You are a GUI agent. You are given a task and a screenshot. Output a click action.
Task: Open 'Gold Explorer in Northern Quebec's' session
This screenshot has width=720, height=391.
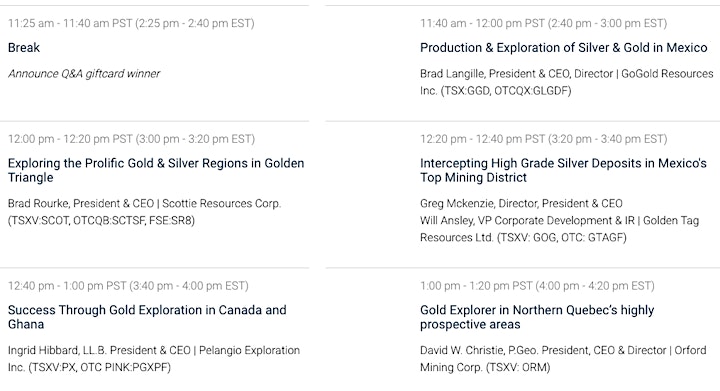[537, 317]
